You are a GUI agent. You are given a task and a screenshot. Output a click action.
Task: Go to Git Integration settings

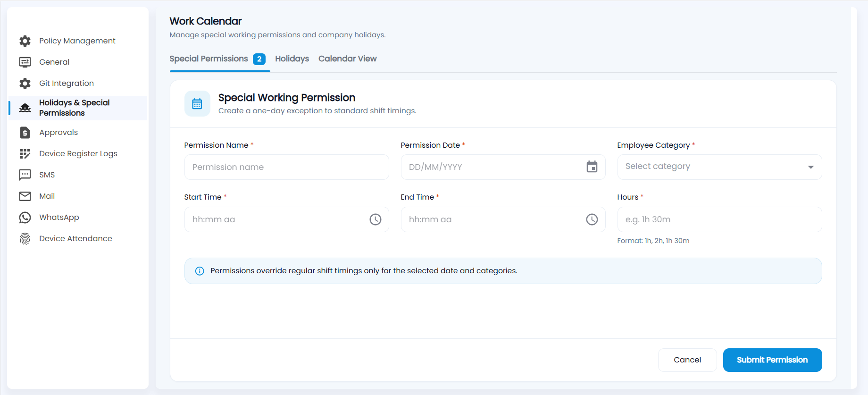(77, 84)
